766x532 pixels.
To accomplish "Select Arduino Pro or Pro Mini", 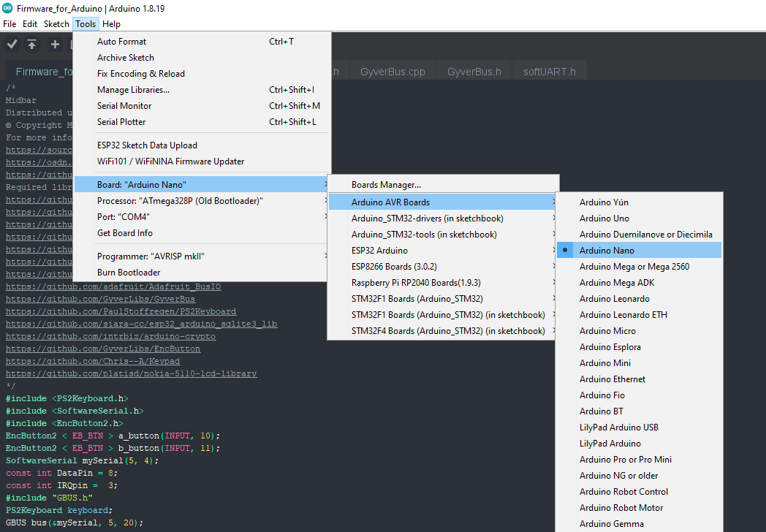I will pyautogui.click(x=639, y=460).
